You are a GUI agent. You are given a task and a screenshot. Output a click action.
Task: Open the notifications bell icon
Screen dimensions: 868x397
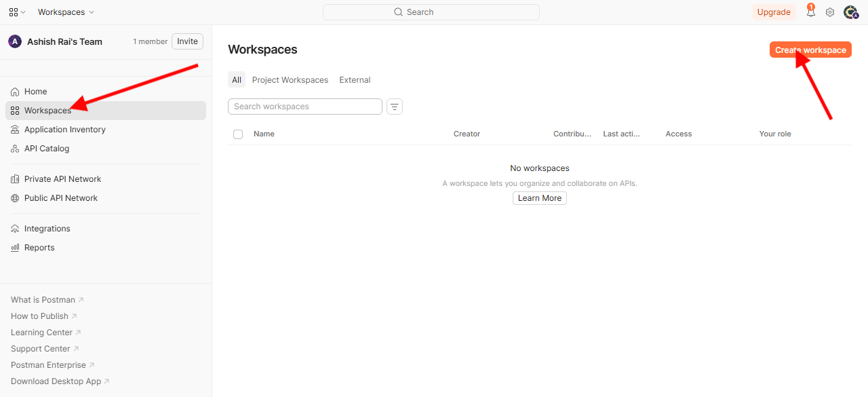pos(810,12)
